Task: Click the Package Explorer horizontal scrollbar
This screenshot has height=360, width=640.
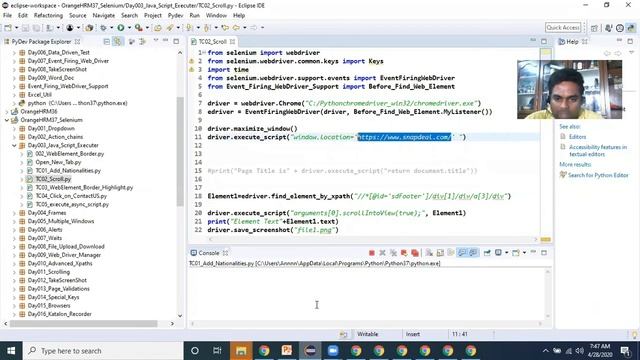Action: tap(84, 324)
